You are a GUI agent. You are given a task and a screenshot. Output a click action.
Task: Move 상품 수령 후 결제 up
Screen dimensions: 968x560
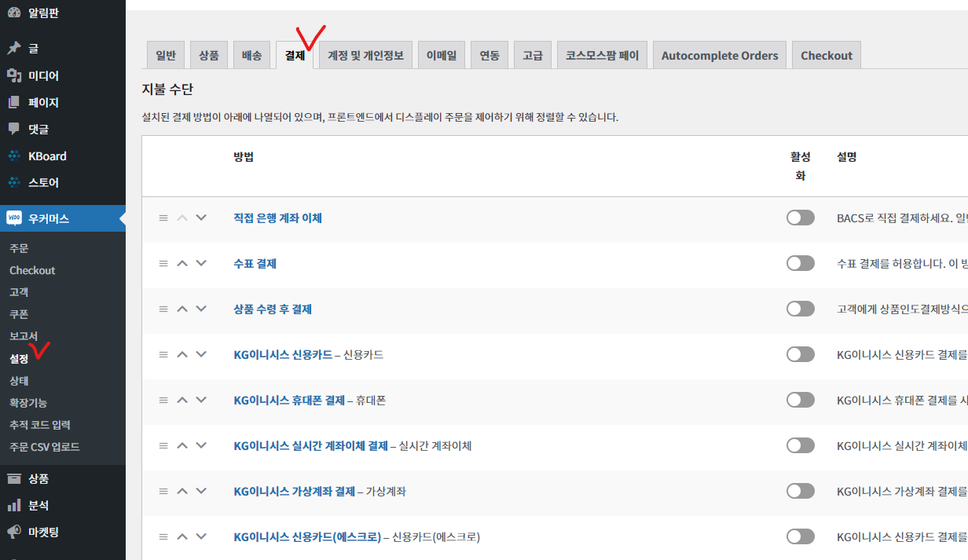coord(182,309)
